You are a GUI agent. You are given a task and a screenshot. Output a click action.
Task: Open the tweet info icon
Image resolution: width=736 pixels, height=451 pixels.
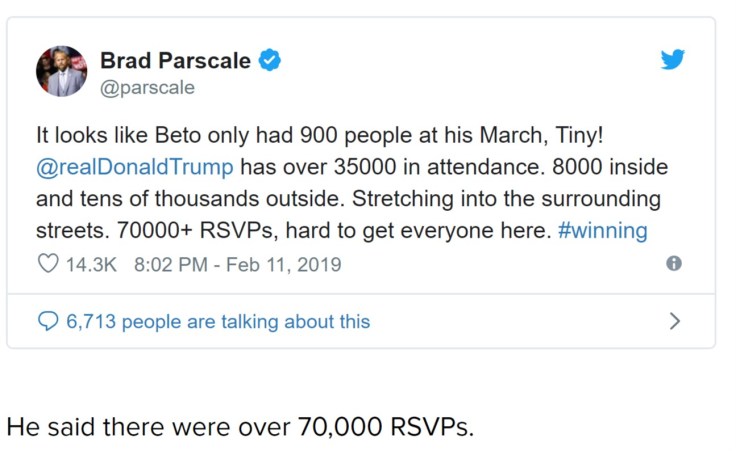click(x=674, y=264)
